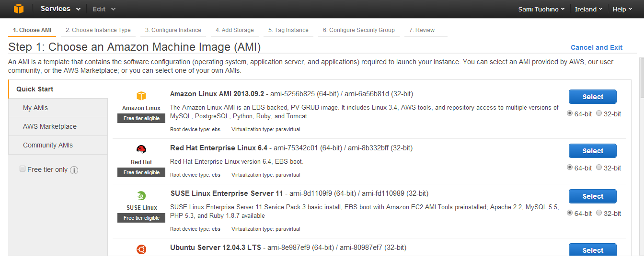Click the Red Hat Enterprise Linux 6.4 title
Viewport: 644px width, 270px height.
(218, 148)
